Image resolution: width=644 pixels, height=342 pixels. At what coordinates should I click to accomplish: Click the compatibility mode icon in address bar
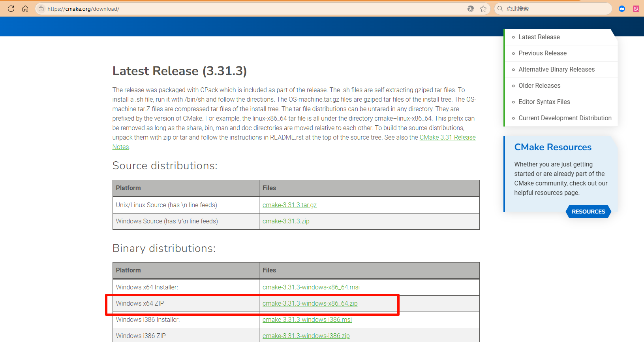(471, 9)
